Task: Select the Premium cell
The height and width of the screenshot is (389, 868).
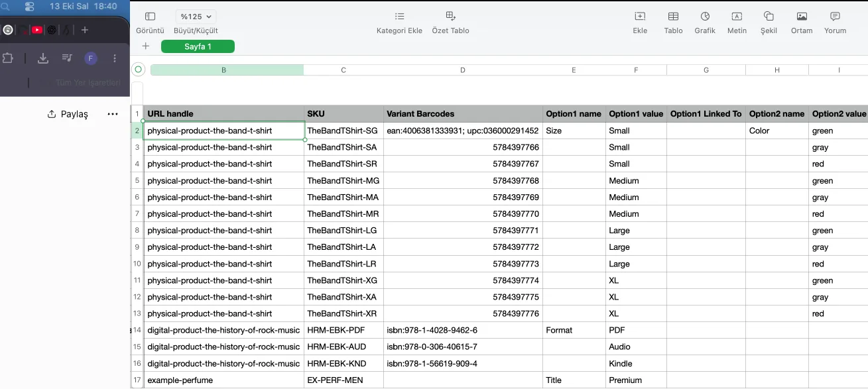Action: tap(636, 380)
